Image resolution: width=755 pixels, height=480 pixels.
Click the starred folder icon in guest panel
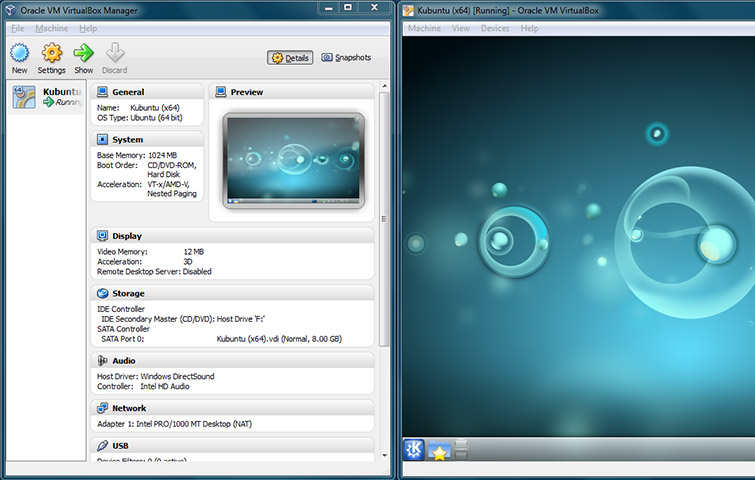pos(439,450)
